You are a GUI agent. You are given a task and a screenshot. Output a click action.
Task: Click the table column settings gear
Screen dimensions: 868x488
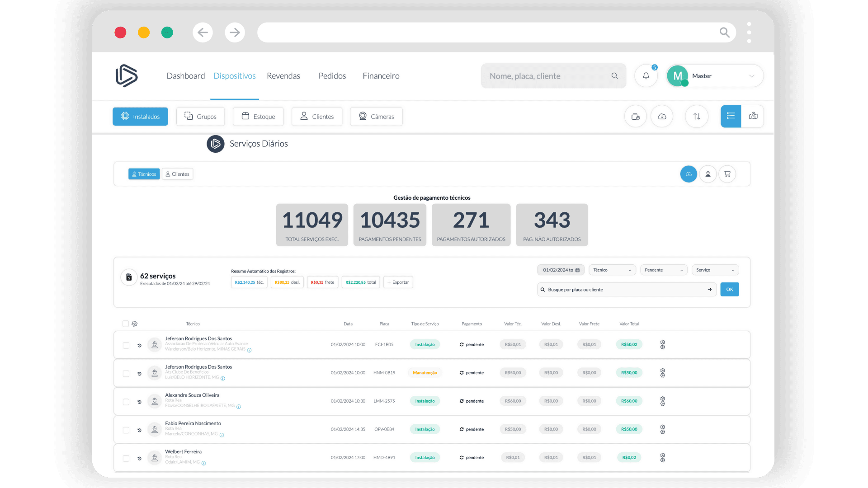134,324
